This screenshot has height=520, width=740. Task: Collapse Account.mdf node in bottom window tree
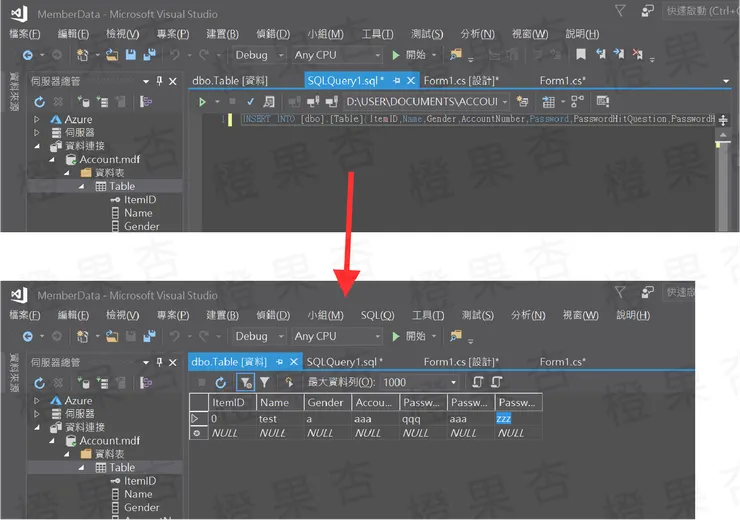coord(52,441)
